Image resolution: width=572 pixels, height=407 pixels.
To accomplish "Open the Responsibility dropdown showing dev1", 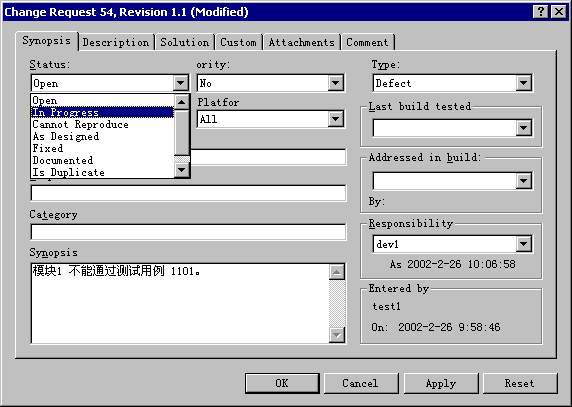I will click(x=523, y=244).
